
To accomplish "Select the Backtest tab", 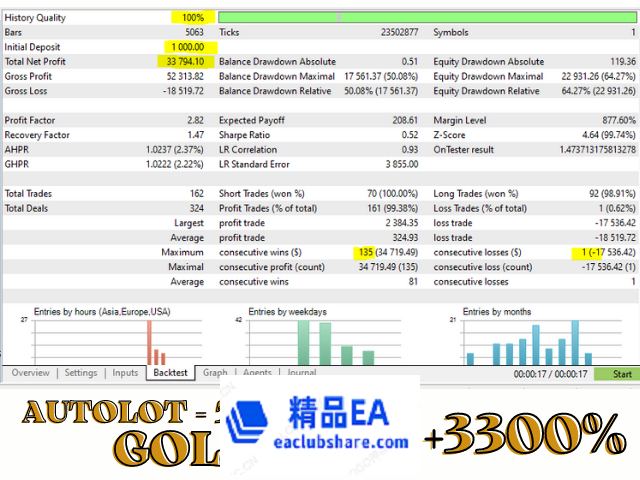I will [170, 373].
